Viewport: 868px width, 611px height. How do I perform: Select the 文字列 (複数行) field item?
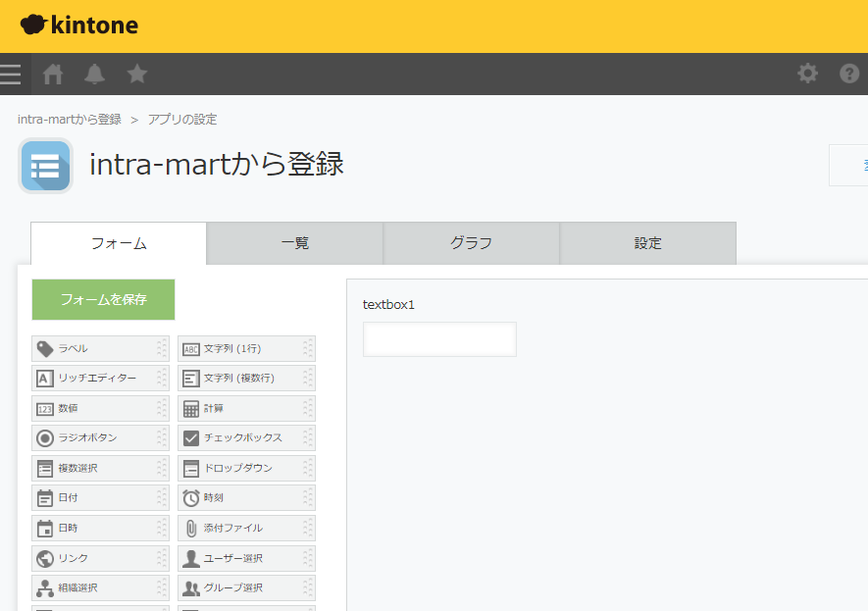pos(246,379)
